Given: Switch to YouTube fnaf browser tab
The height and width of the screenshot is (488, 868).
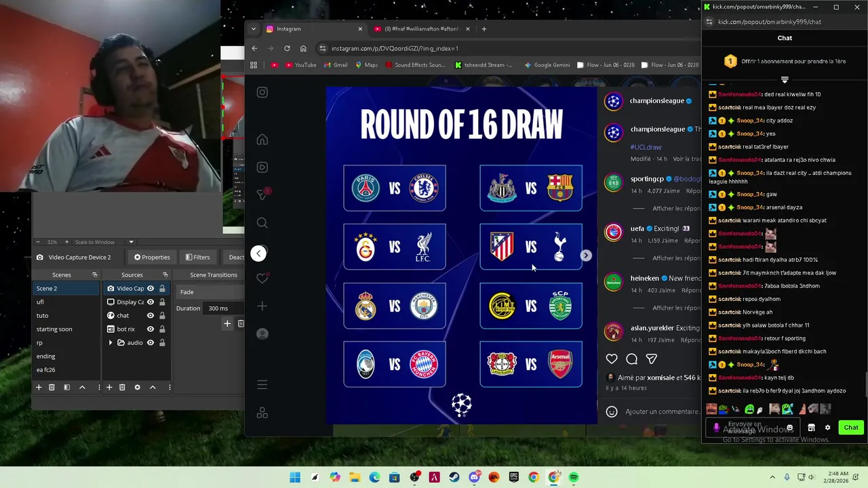Looking at the screenshot, I should point(420,29).
